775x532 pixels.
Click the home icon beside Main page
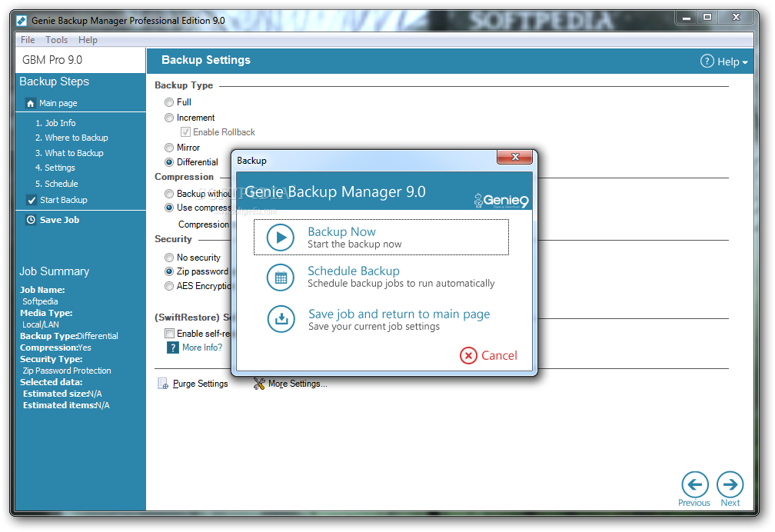(x=31, y=103)
